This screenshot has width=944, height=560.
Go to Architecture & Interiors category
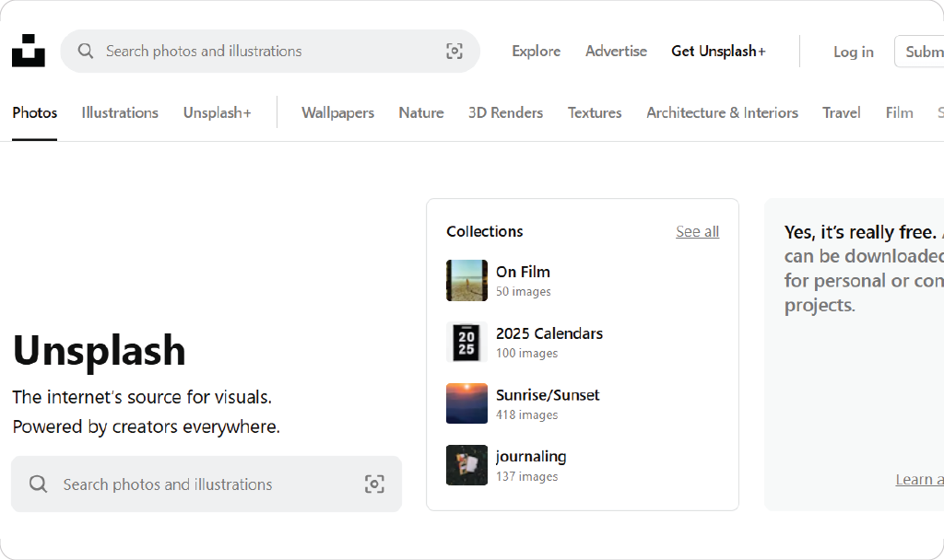tap(722, 113)
